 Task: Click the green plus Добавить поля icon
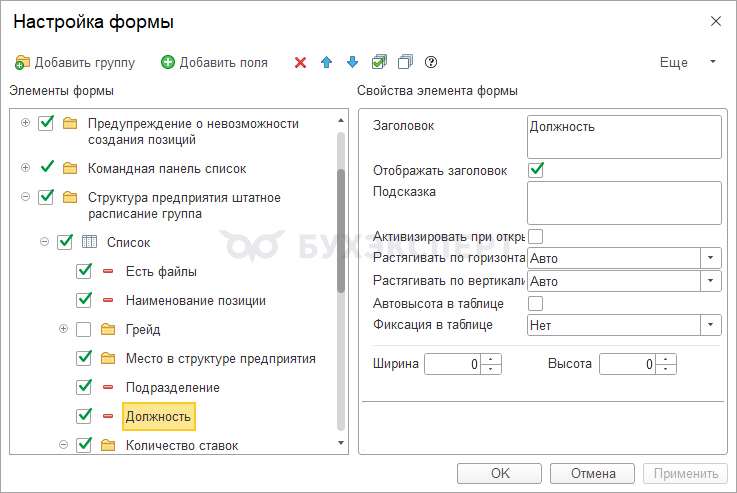(x=168, y=63)
